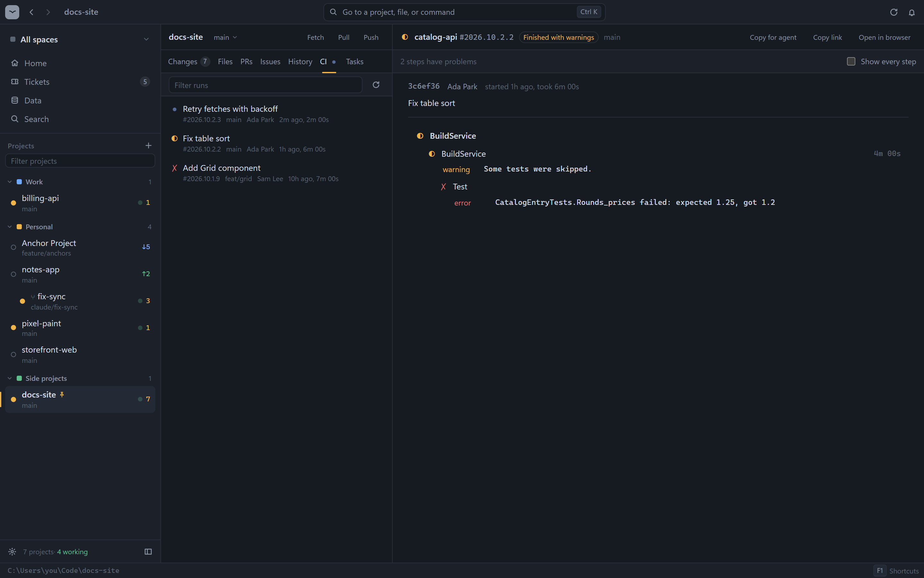Screen dimensions: 924x578
Task: Click the Fetch button
Action: (x=315, y=38)
